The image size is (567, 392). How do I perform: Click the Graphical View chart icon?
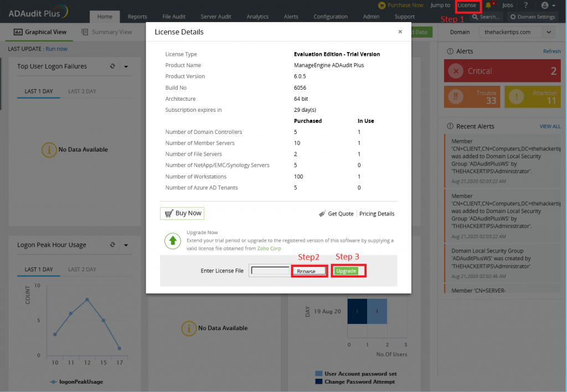tap(18, 32)
